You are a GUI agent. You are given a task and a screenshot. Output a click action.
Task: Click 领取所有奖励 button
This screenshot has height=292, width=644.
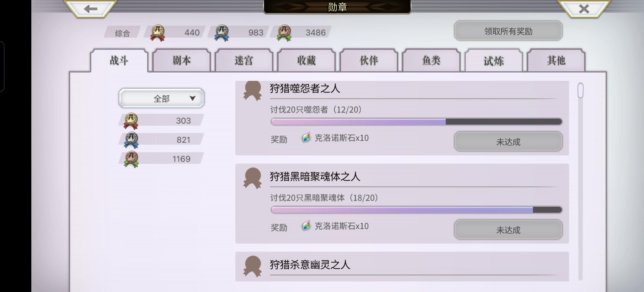tap(508, 31)
